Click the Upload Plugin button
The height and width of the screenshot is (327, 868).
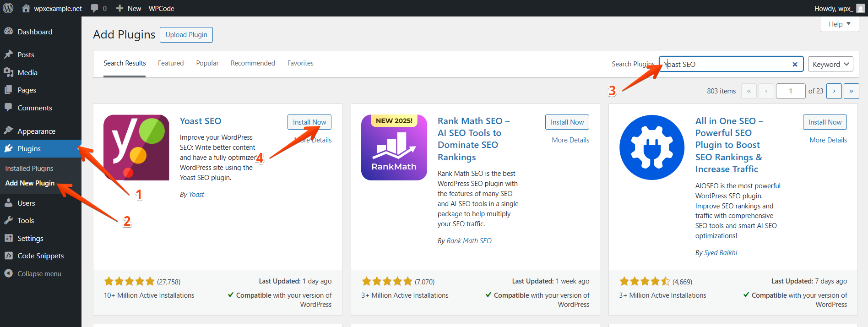(x=186, y=35)
